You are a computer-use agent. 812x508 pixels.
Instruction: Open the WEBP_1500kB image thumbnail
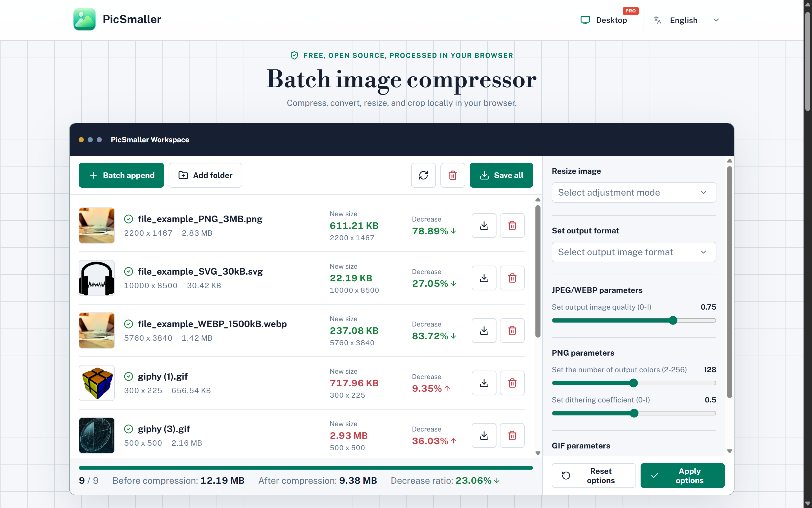(97, 330)
